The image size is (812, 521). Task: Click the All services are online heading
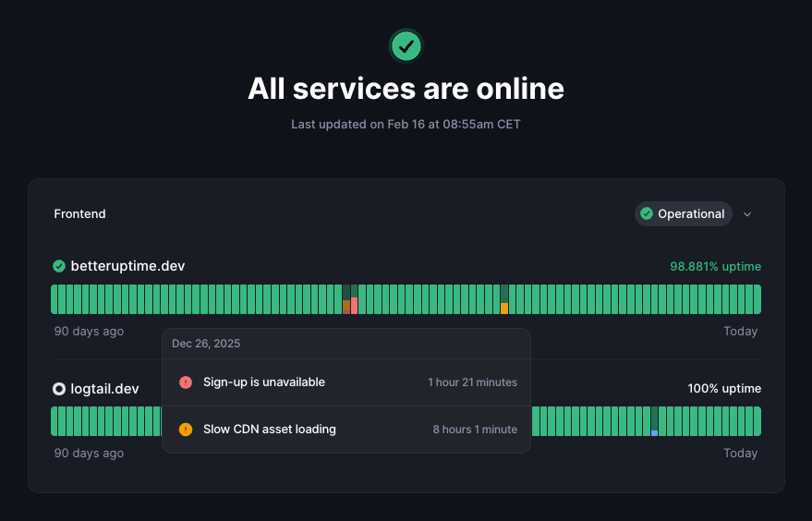pos(406,89)
